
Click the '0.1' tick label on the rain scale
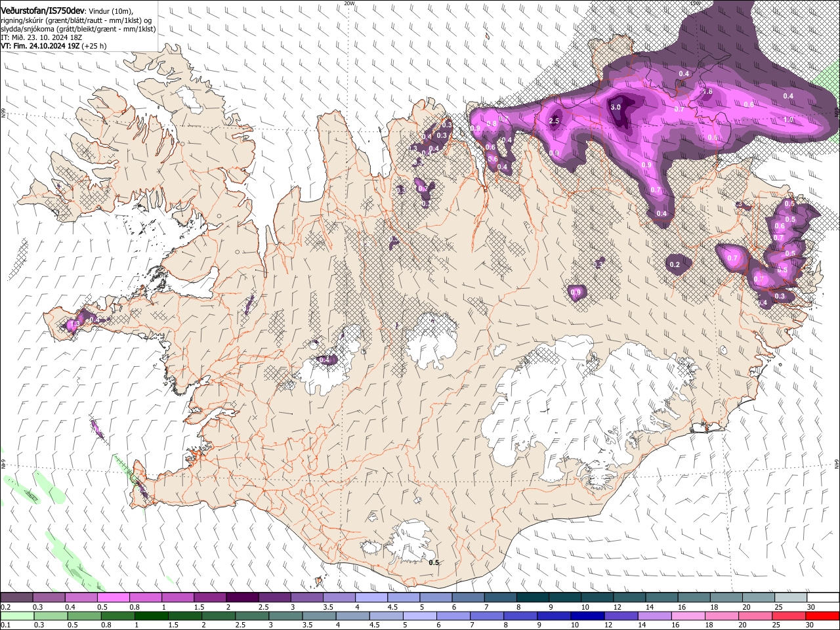tap(5, 625)
